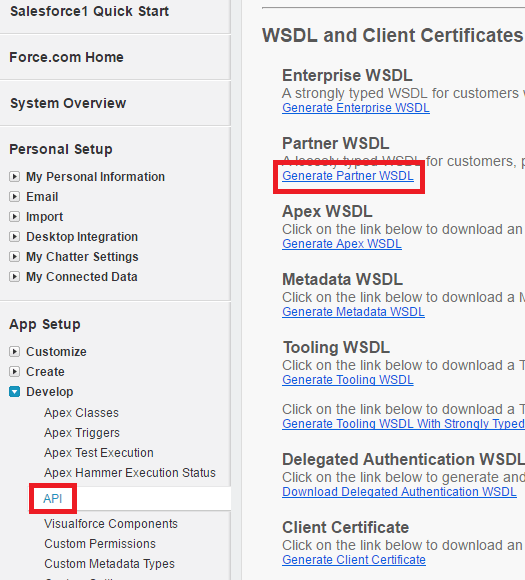The width and height of the screenshot is (525, 580).
Task: Click the Client Certificate heading
Action: [346, 528]
